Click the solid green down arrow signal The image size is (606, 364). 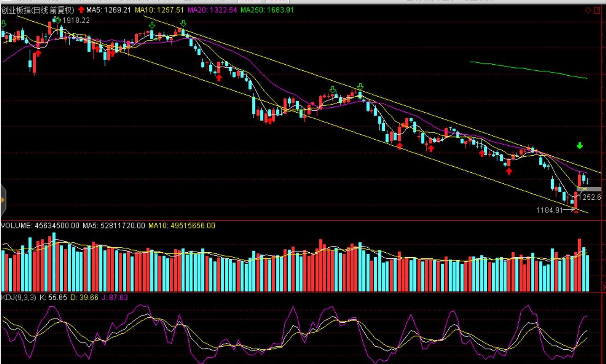pos(579,146)
